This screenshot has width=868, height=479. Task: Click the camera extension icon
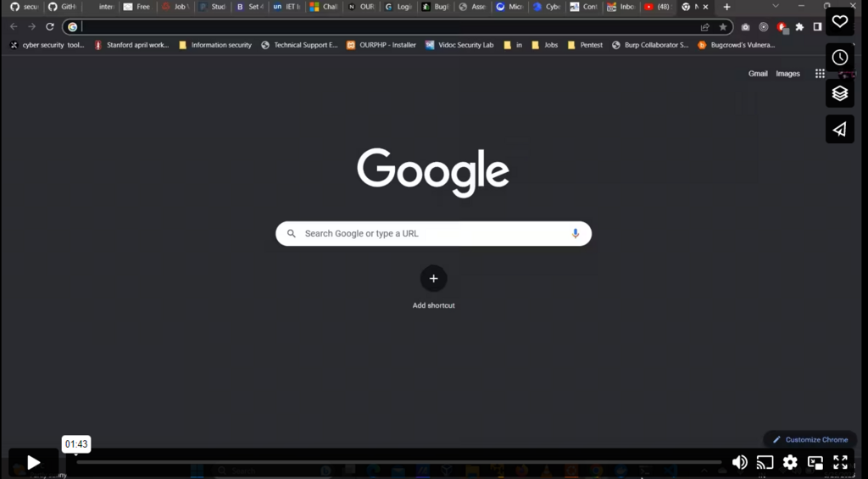[x=745, y=26]
